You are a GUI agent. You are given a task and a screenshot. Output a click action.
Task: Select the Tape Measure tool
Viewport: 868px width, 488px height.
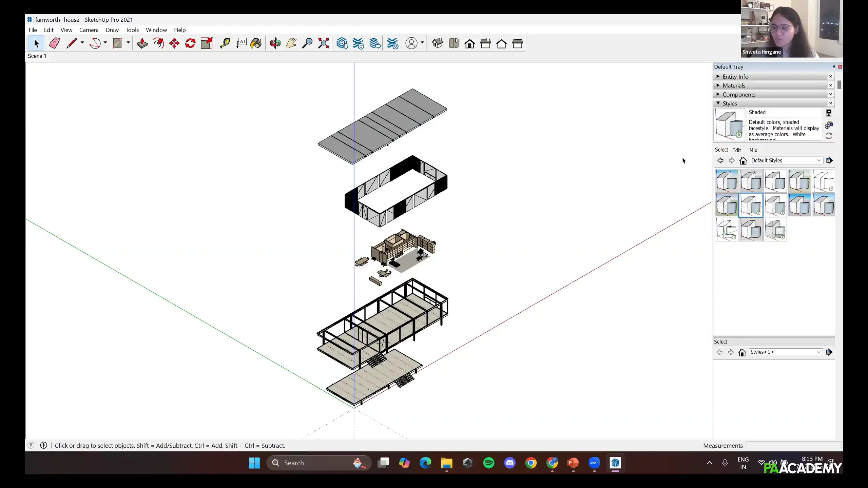(225, 43)
